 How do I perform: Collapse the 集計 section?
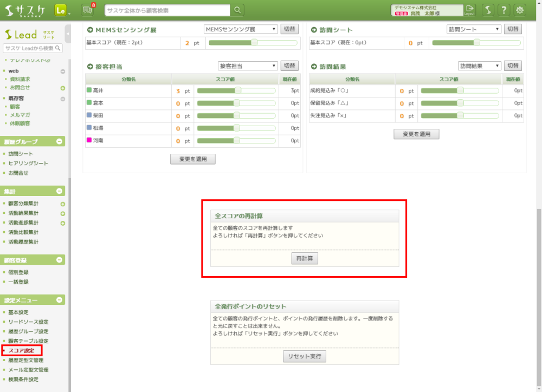(59, 191)
